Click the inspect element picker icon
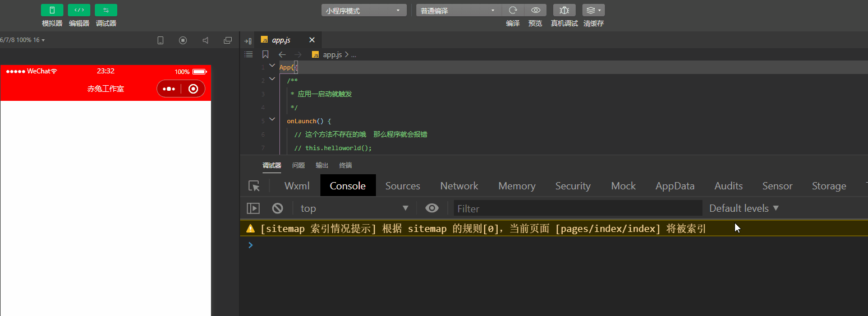 coord(254,186)
